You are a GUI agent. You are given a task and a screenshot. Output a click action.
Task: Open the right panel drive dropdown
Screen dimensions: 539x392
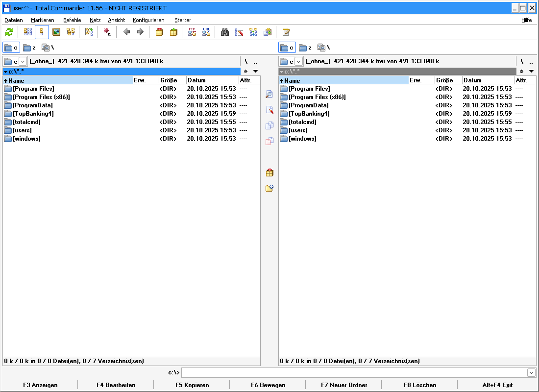pyautogui.click(x=298, y=61)
